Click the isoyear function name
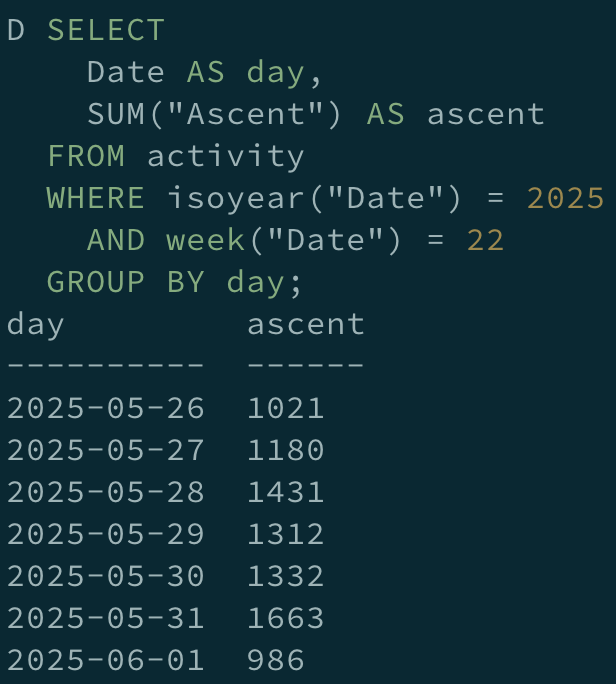This screenshot has width=616, height=684. coord(236,199)
